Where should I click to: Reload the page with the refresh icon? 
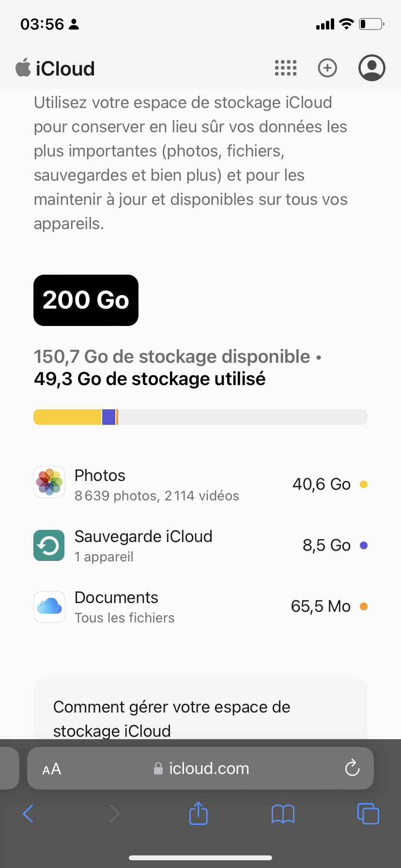(352, 768)
